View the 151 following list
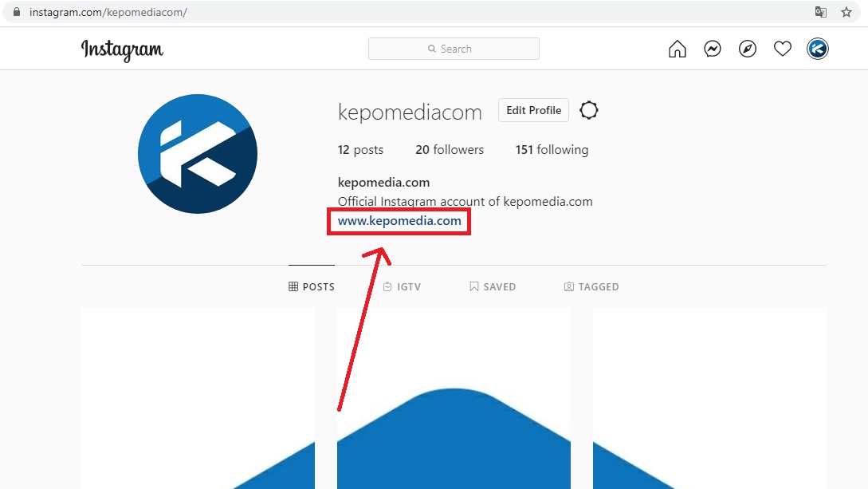868x489 pixels. [550, 149]
